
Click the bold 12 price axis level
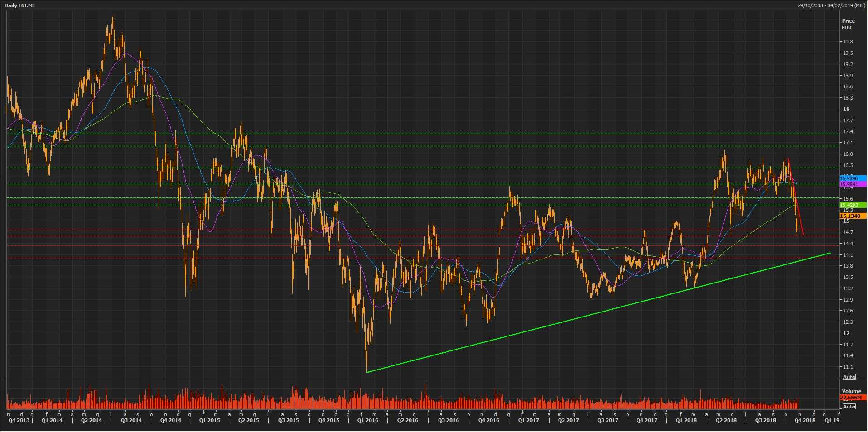(846, 333)
